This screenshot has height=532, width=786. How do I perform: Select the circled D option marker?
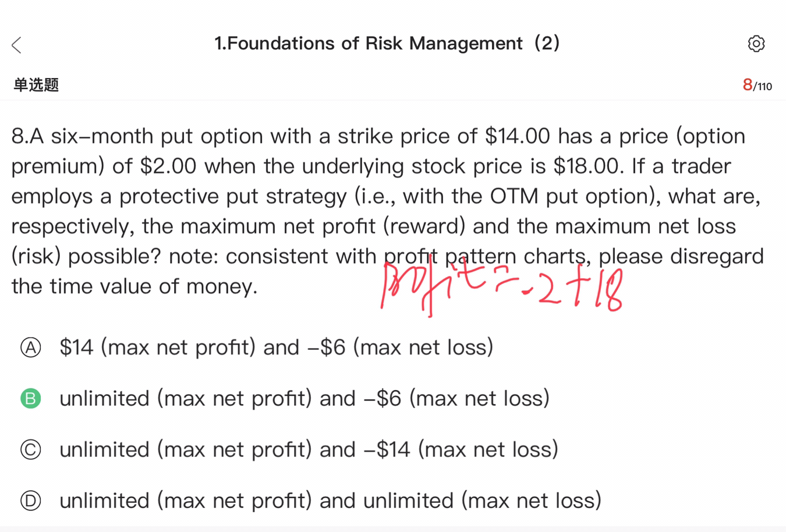(31, 501)
